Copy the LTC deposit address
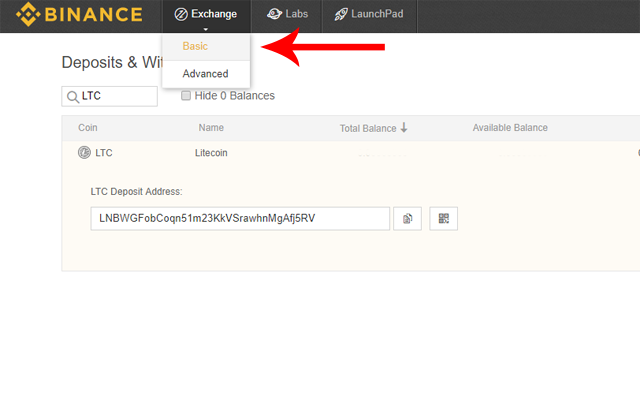Image resolution: width=640 pixels, height=404 pixels. tap(407, 219)
